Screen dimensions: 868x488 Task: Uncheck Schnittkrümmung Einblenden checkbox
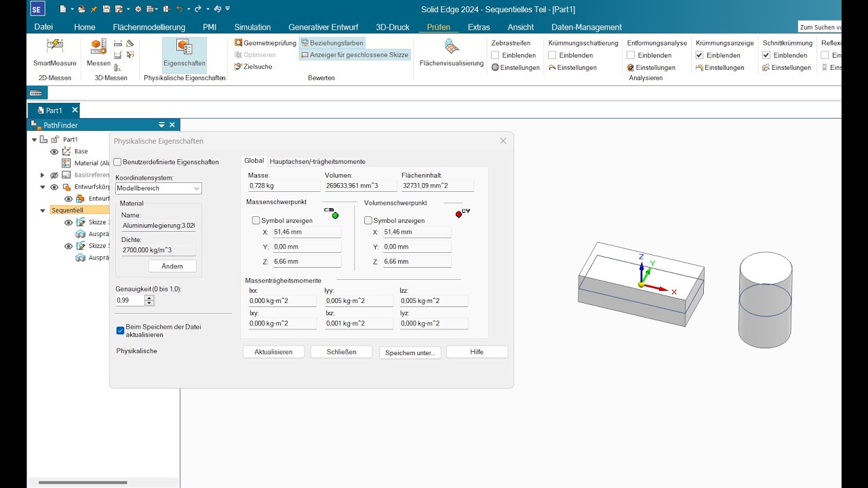[x=766, y=56]
